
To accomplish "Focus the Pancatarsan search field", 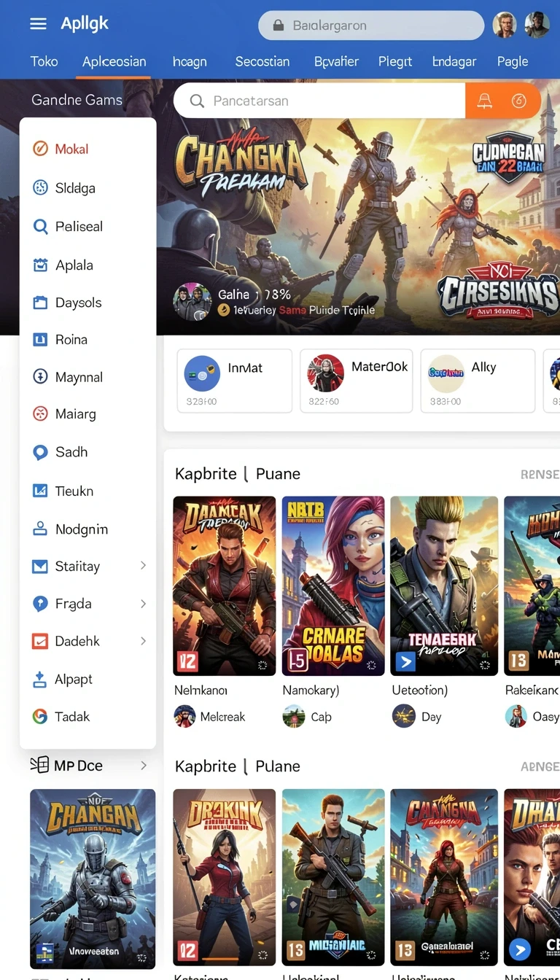I will click(x=319, y=101).
